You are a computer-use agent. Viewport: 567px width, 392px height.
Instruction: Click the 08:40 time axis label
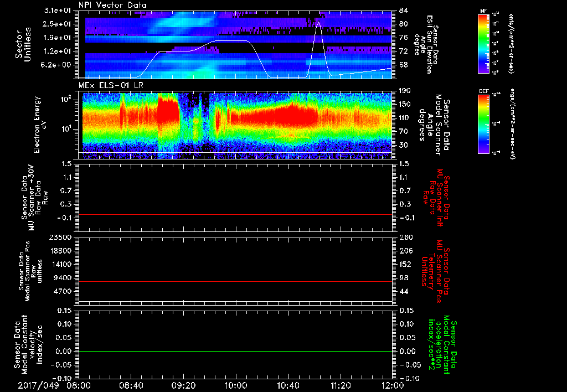(131, 385)
